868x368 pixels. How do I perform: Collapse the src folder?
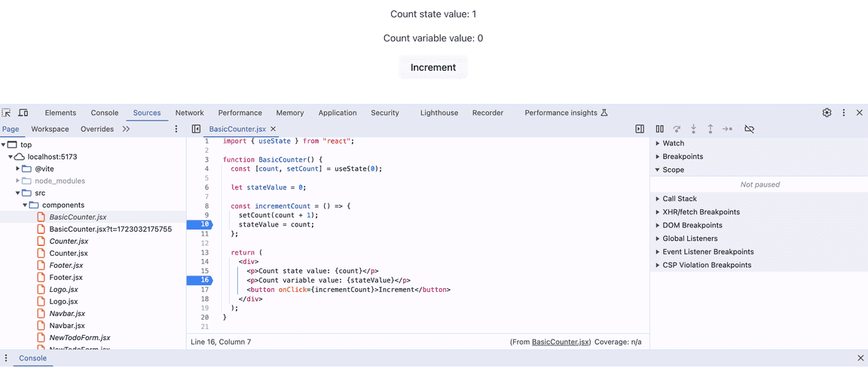(x=18, y=193)
